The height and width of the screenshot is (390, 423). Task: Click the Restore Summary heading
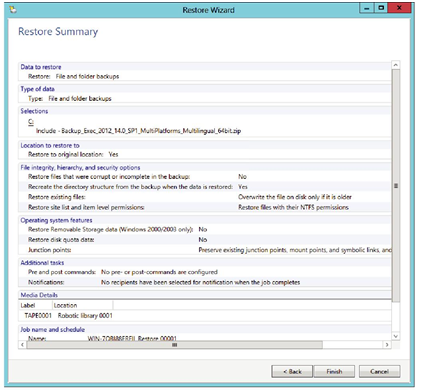[x=58, y=32]
